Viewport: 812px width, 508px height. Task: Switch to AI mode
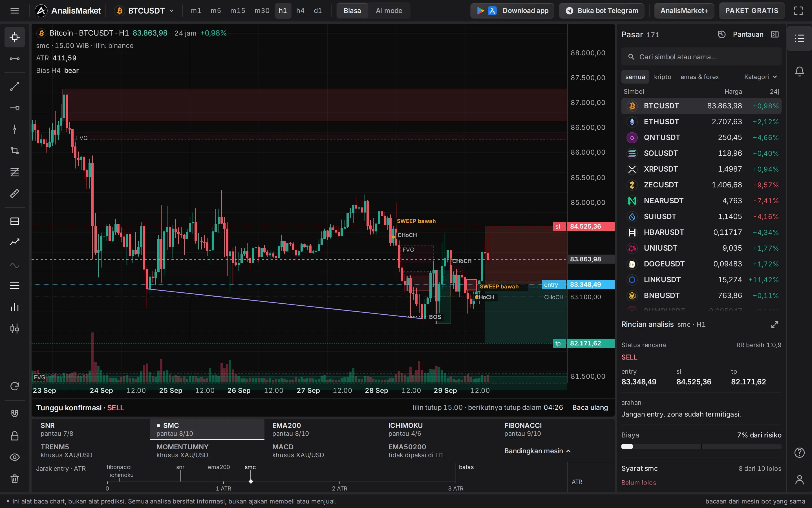point(389,11)
